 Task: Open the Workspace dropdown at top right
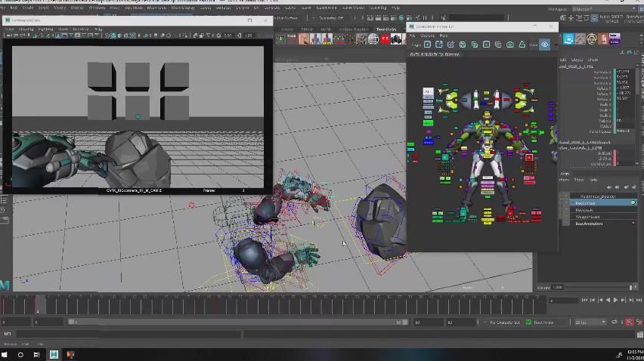pos(605,9)
